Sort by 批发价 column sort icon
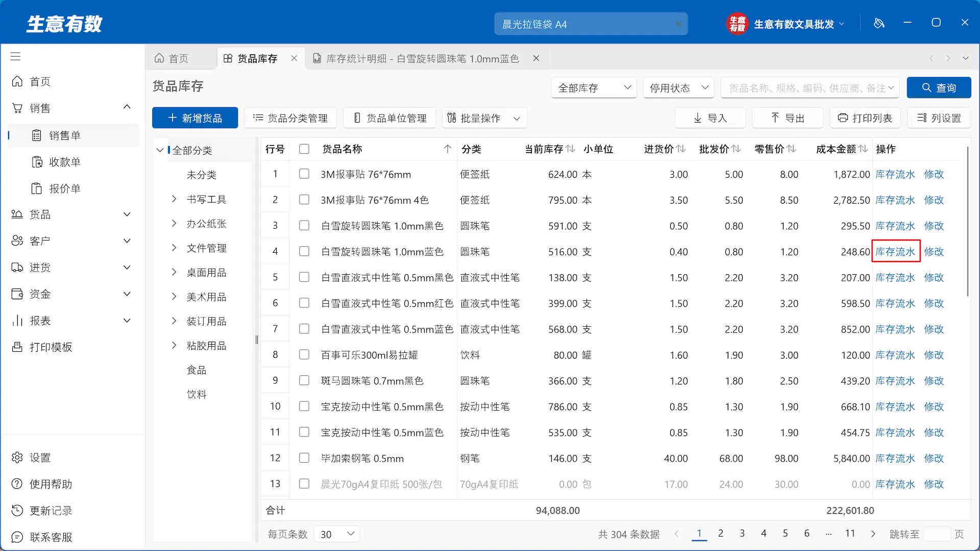Viewport: 980px width, 551px height. pos(736,149)
